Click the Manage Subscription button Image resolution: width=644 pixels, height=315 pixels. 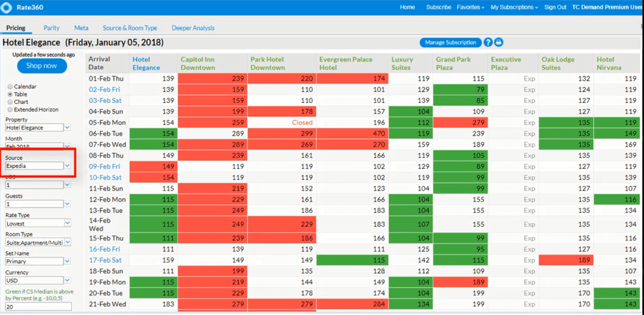point(450,42)
